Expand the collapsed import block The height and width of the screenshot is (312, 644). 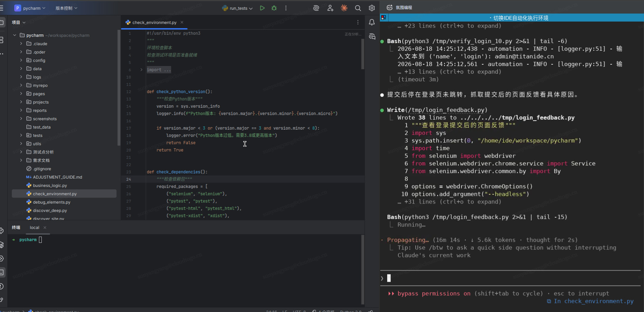point(141,70)
